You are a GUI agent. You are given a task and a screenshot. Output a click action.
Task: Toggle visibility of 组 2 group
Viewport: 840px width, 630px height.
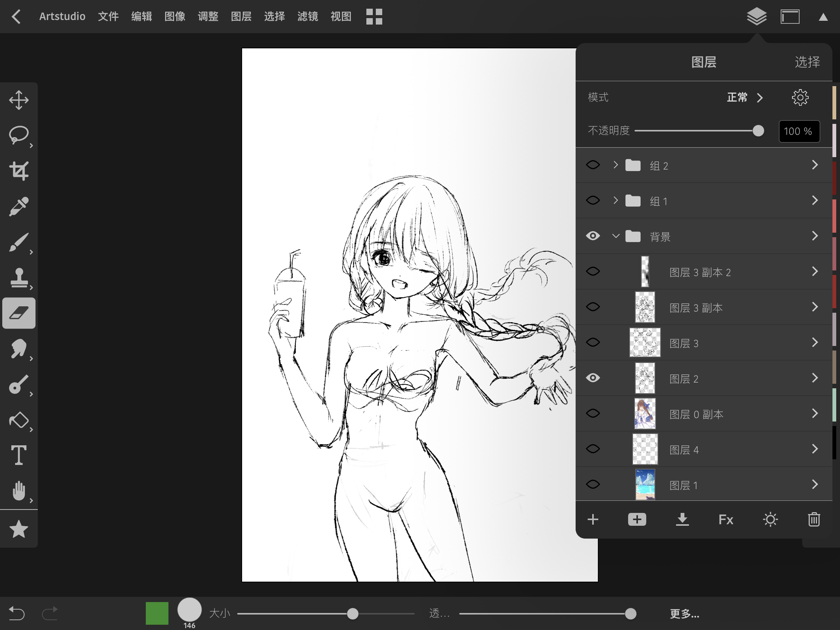click(x=593, y=165)
